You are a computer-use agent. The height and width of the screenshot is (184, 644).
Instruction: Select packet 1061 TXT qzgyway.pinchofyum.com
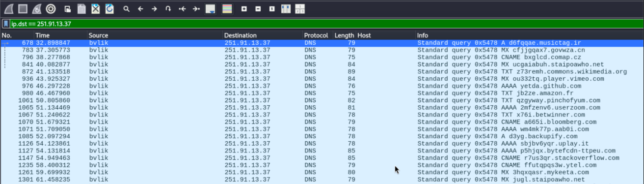pos(322,100)
